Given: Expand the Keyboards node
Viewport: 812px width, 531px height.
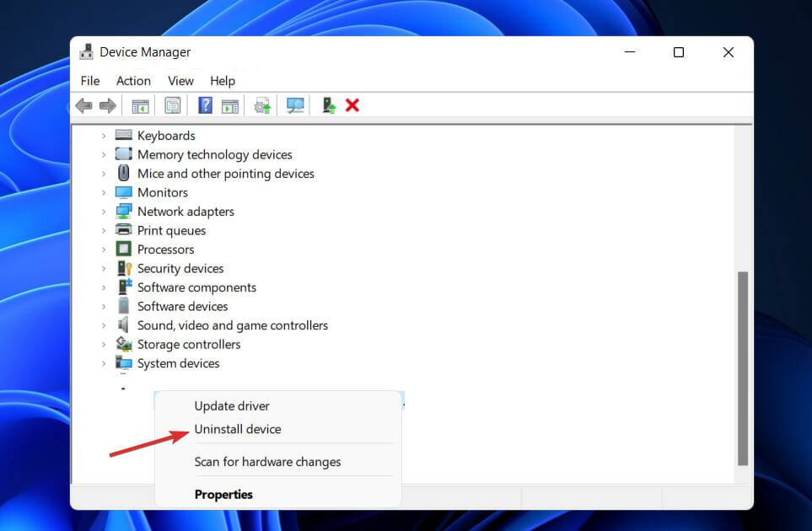Looking at the screenshot, I should click(x=104, y=136).
